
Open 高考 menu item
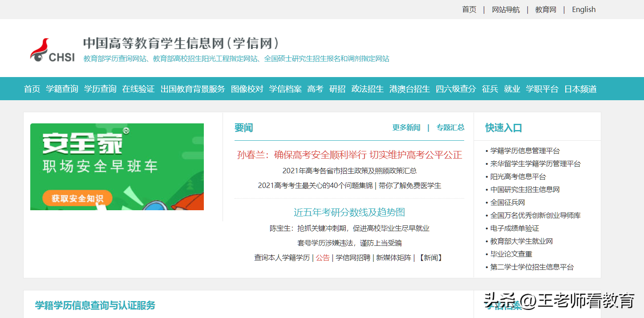point(315,89)
